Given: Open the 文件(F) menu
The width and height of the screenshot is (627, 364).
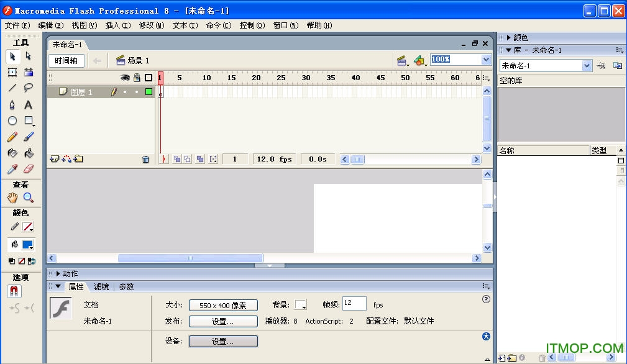Looking at the screenshot, I should [x=17, y=25].
